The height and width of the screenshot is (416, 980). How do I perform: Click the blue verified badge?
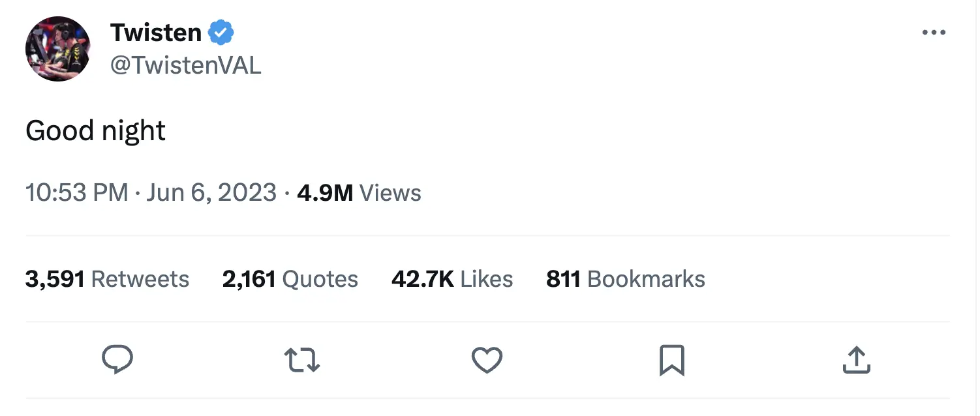tap(221, 33)
